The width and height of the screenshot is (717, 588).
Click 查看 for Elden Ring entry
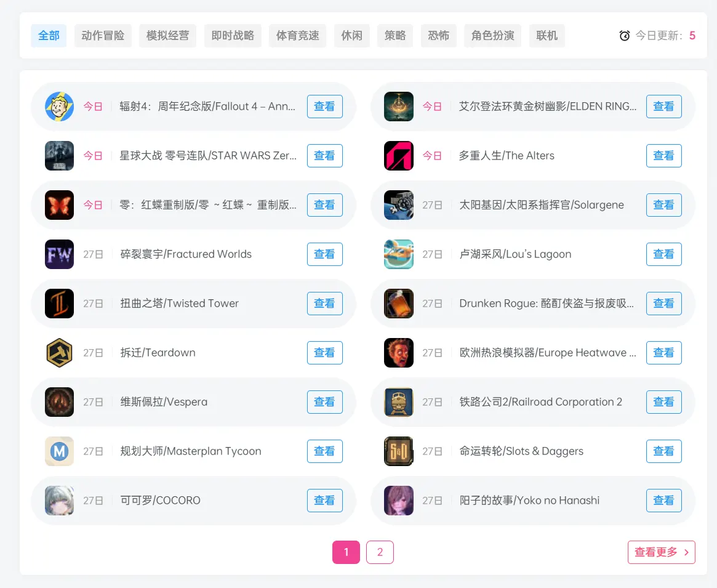point(664,107)
